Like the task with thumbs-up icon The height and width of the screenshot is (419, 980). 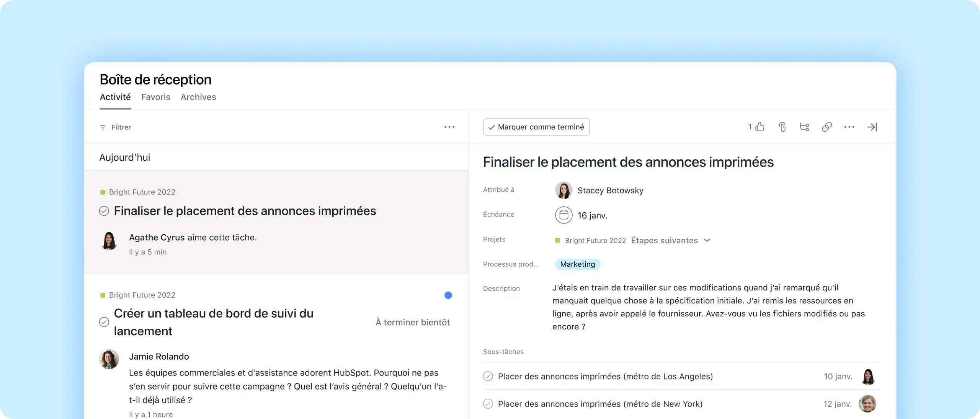tap(760, 127)
